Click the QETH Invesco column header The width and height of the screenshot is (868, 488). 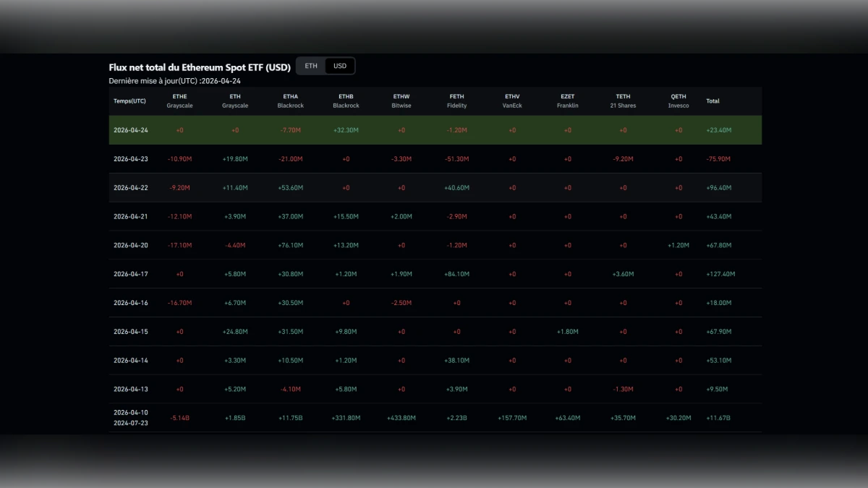(x=678, y=101)
